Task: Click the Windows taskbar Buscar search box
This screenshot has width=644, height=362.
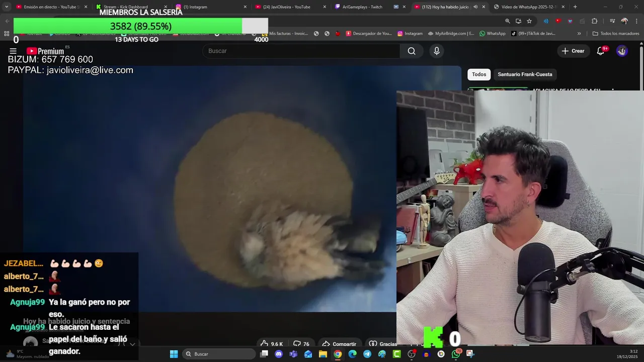Action: [x=218, y=354]
